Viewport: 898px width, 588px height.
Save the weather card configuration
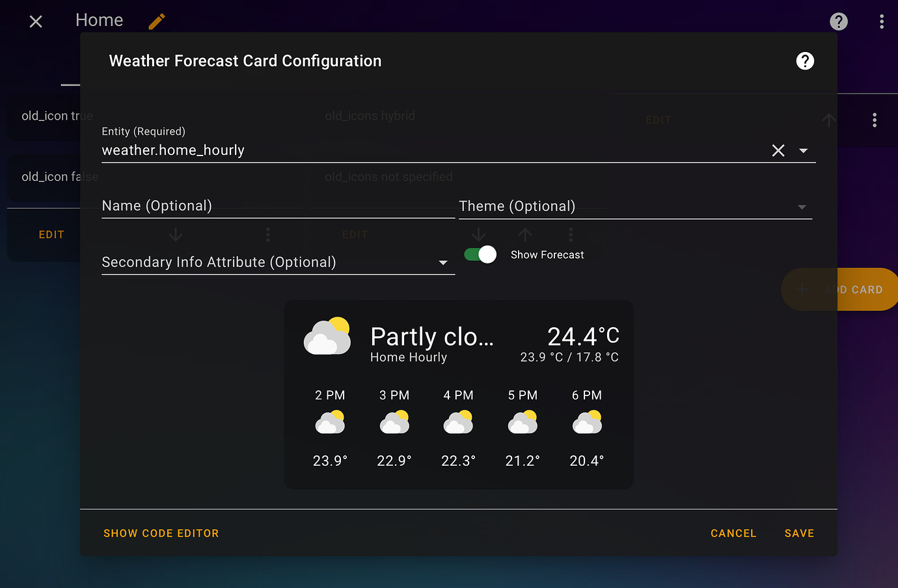(799, 533)
